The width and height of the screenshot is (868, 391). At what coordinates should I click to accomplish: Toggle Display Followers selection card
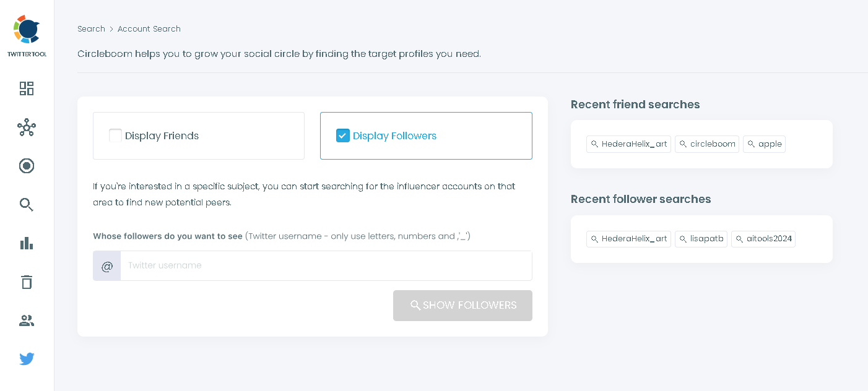pos(426,135)
